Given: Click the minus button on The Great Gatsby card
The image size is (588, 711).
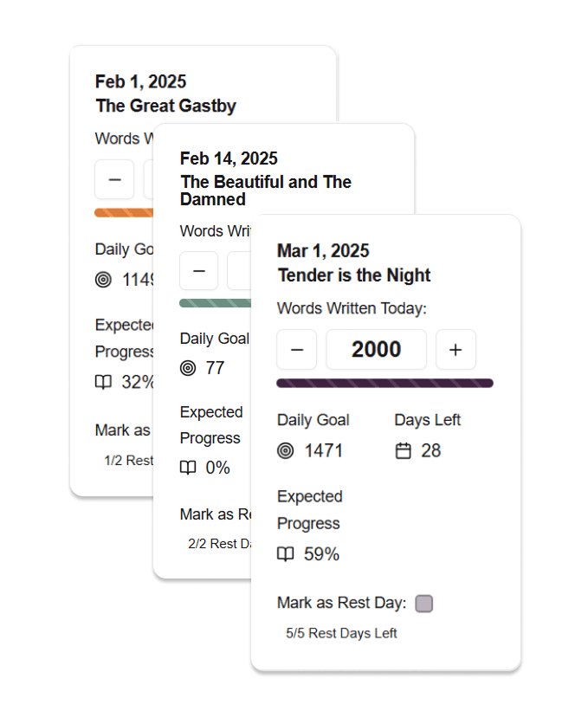Looking at the screenshot, I should coord(114,179).
